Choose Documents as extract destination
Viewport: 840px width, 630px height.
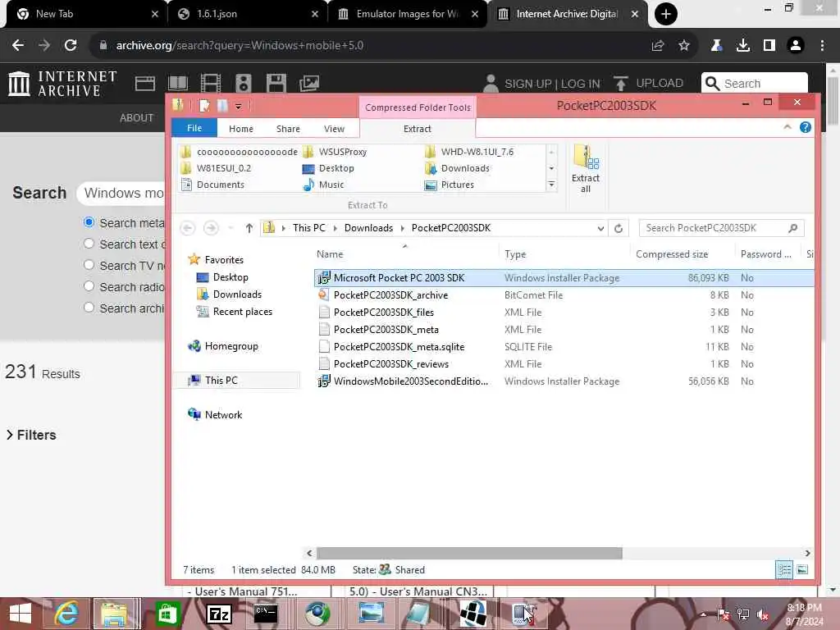tap(212, 185)
